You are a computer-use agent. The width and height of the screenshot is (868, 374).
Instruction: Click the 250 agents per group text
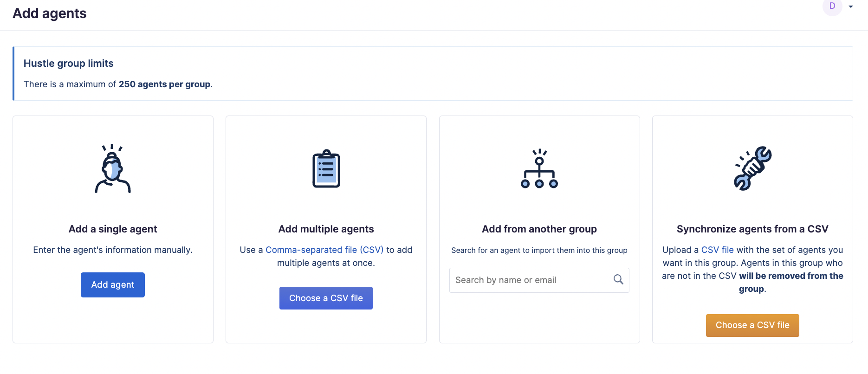(x=165, y=84)
